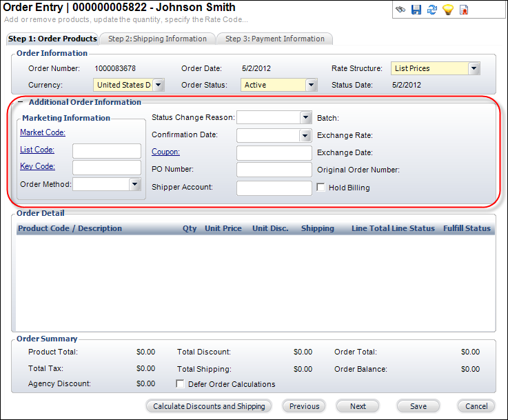The width and height of the screenshot is (508, 420).
Task: Open Step 3: Payment Information tab
Action: [x=274, y=39]
